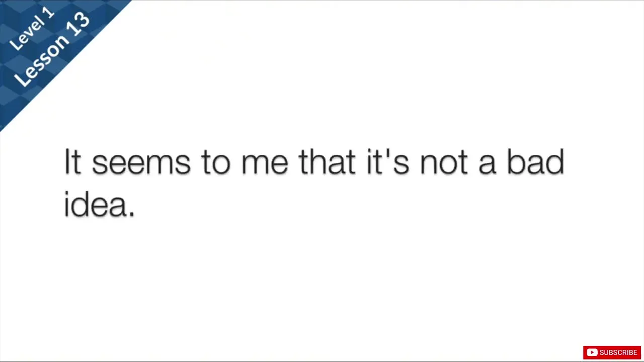644x362 pixels.
Task: Click the word "not" in the sentence
Action: coord(443,163)
